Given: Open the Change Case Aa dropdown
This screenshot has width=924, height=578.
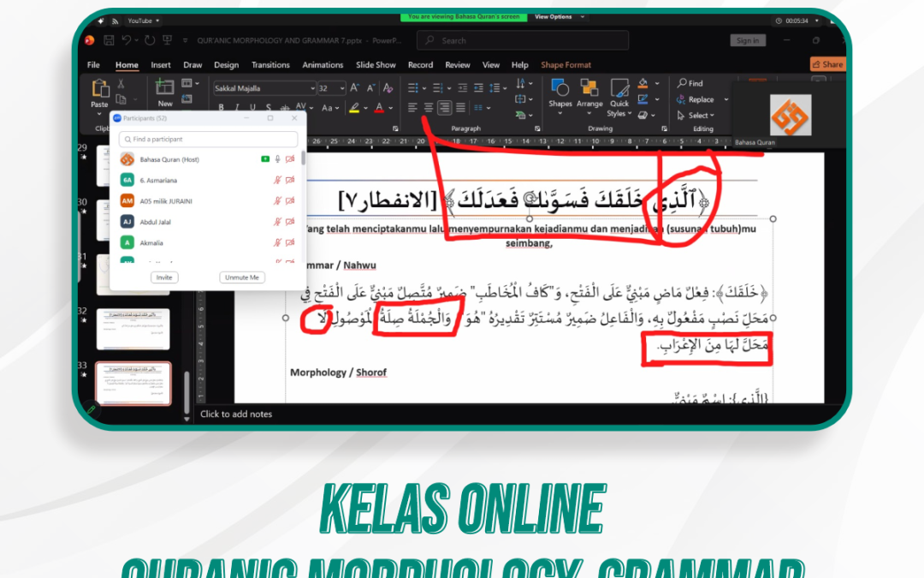Looking at the screenshot, I should [x=329, y=108].
